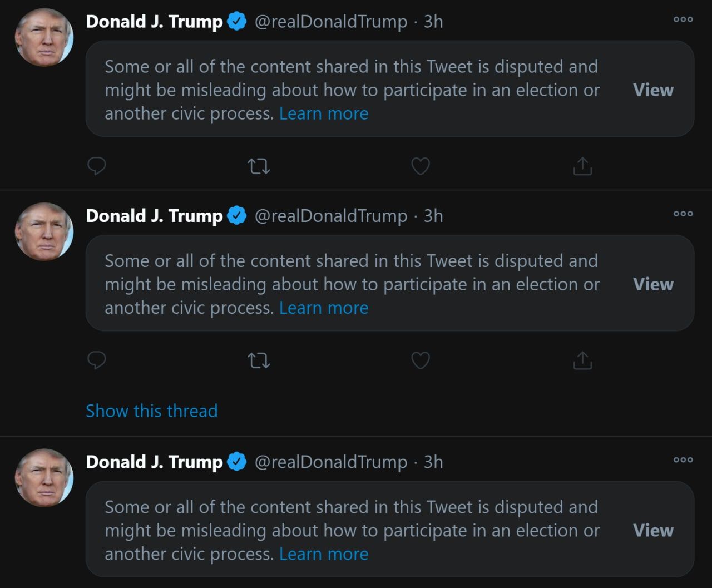View the hidden second tweet content
Screen dimensions: 712x588
pos(653,284)
